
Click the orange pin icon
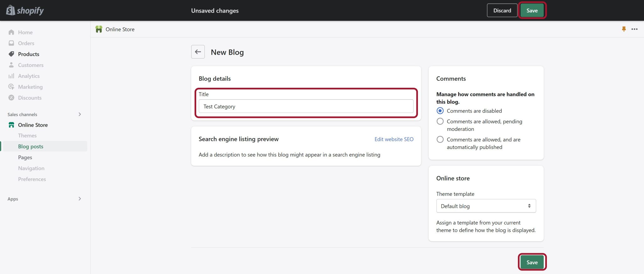point(624,29)
